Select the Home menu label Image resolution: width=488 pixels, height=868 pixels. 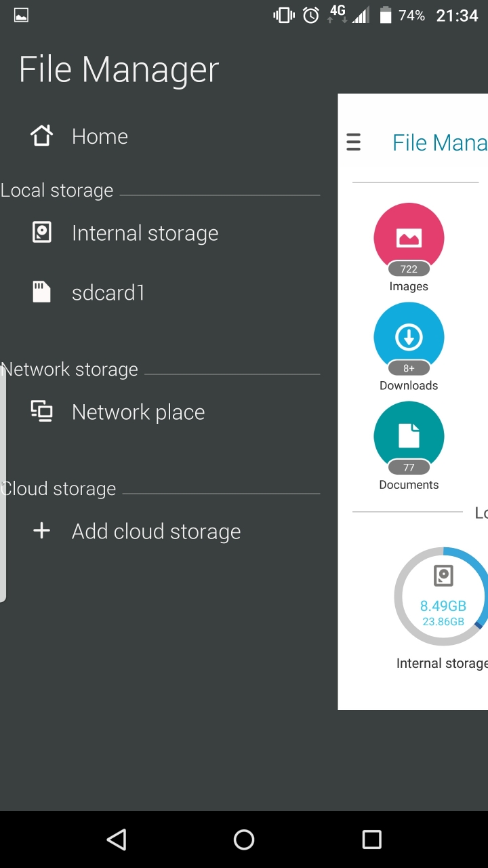[100, 136]
